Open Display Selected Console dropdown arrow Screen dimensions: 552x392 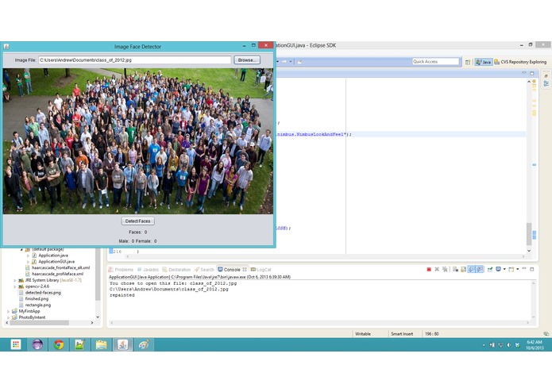504,269
